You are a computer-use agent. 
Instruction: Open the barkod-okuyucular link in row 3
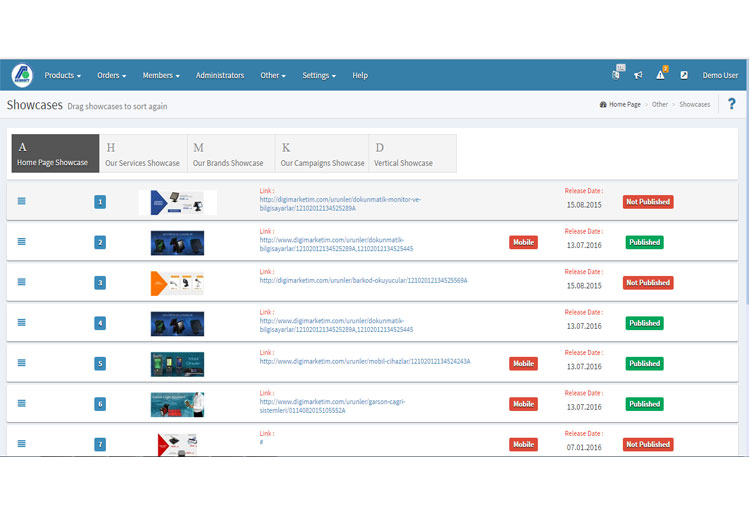(363, 280)
